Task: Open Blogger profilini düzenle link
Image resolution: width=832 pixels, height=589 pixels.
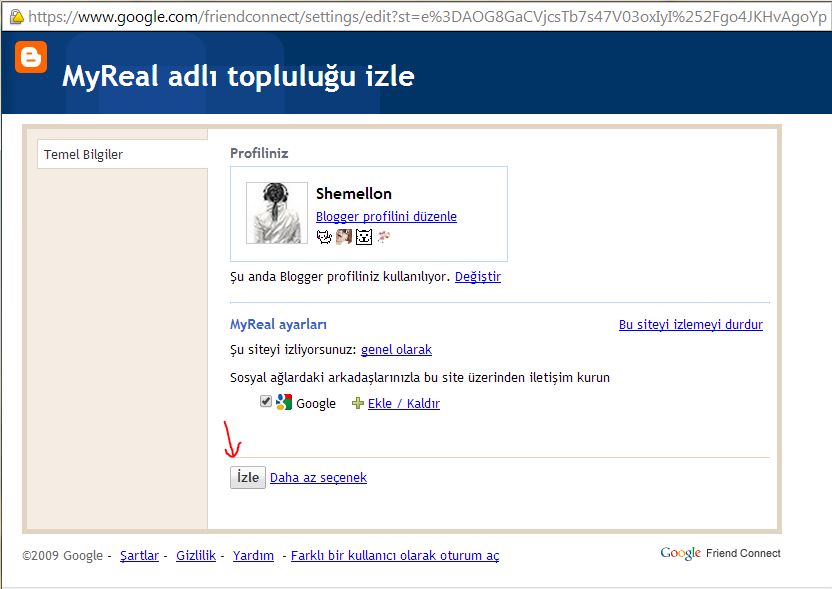Action: [386, 216]
